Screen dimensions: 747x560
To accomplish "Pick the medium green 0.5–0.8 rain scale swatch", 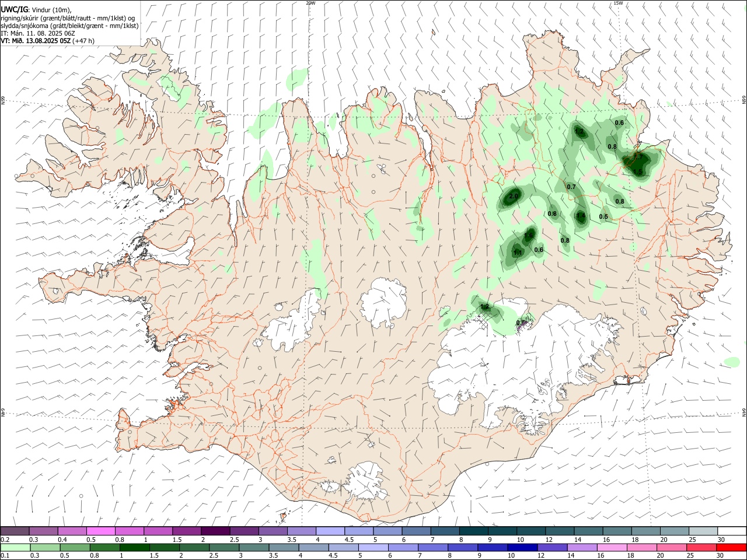I will click(x=75, y=547).
